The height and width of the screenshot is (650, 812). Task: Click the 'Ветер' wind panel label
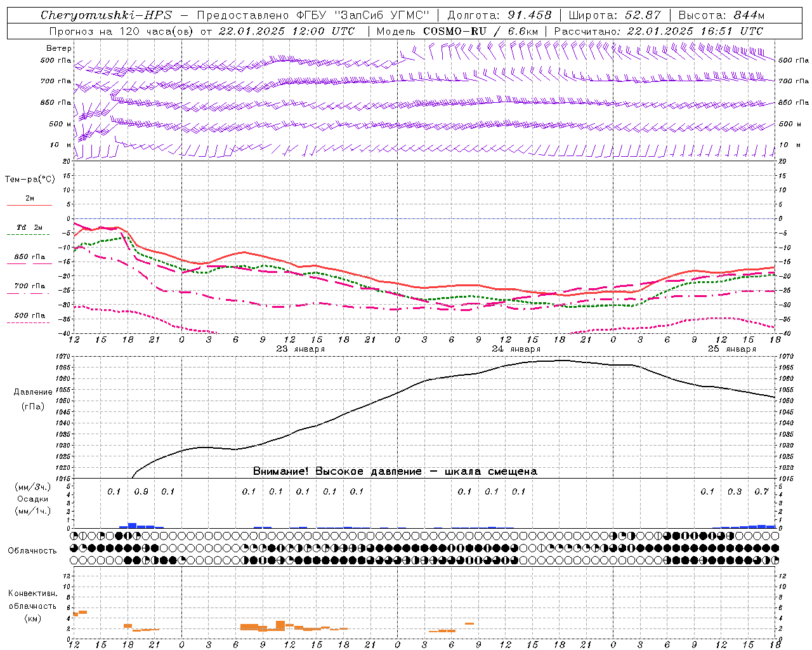pos(59,48)
